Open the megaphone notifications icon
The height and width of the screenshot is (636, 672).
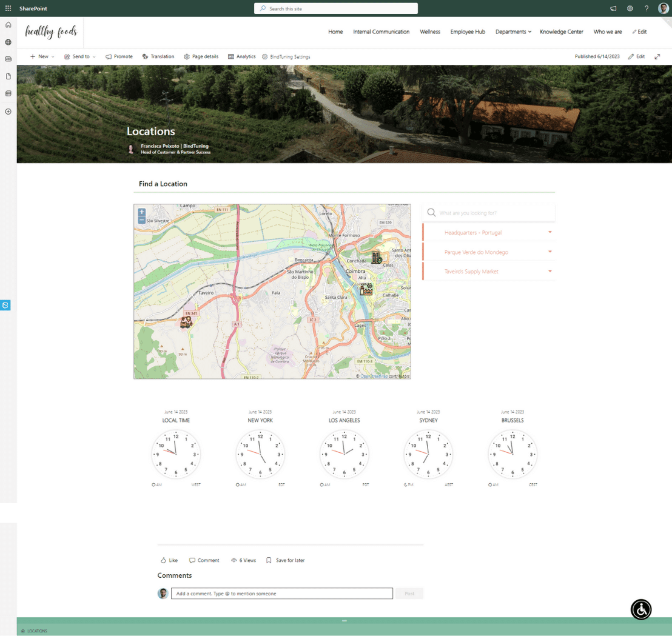click(x=613, y=8)
